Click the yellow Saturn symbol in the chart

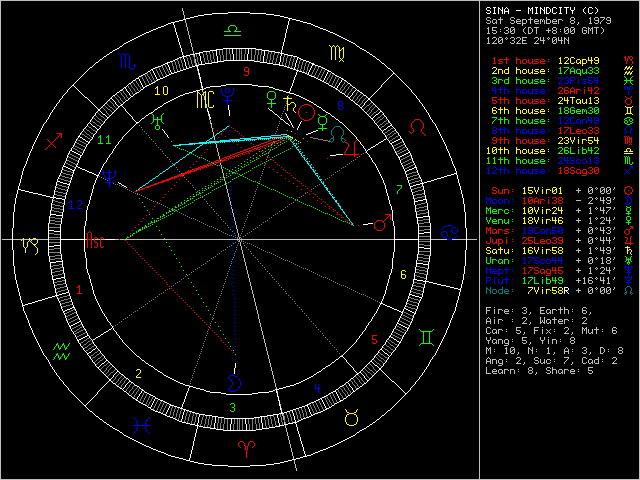291,105
